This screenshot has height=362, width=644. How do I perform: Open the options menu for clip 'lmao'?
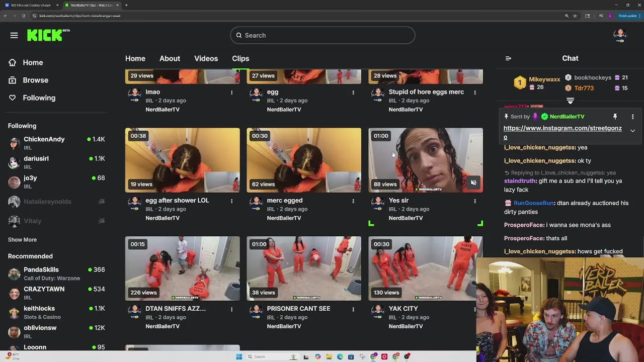[x=231, y=93]
